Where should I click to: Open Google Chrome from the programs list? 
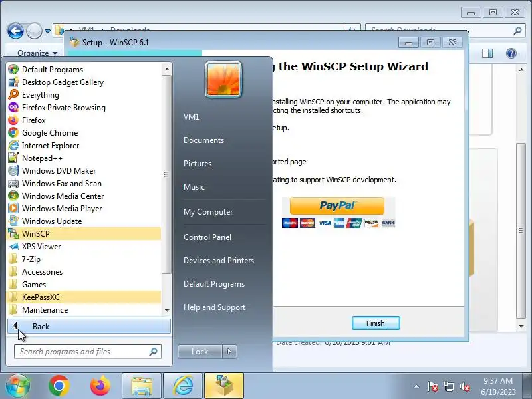(84, 132)
